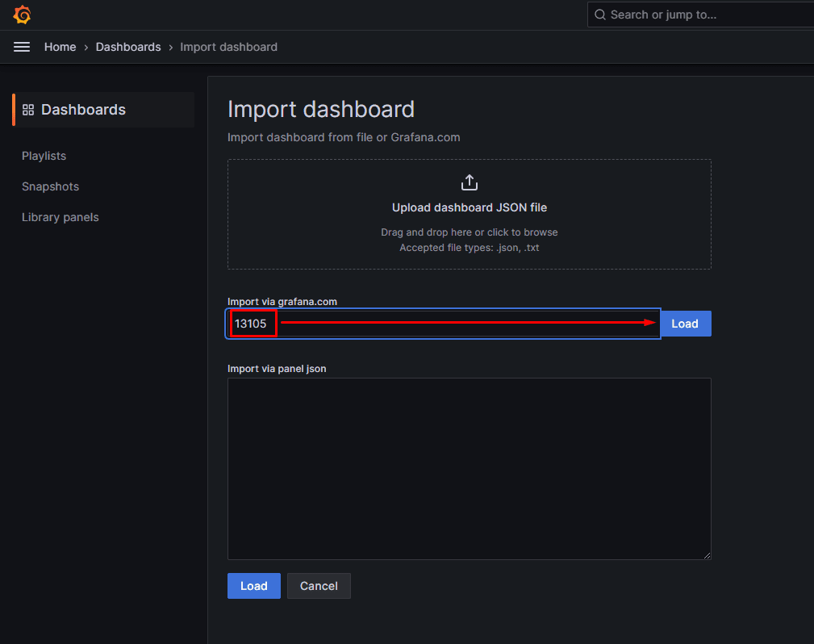Open the hamburger navigation menu
Screen dimensions: 814x644
[21, 47]
